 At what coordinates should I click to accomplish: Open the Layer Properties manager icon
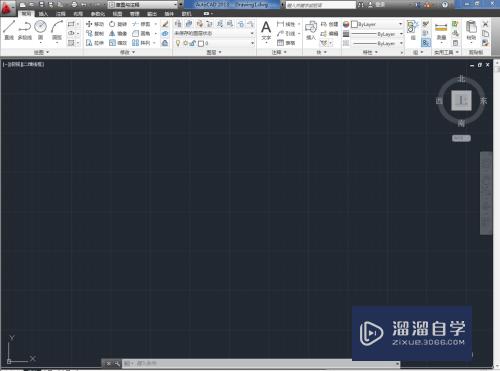click(x=178, y=24)
